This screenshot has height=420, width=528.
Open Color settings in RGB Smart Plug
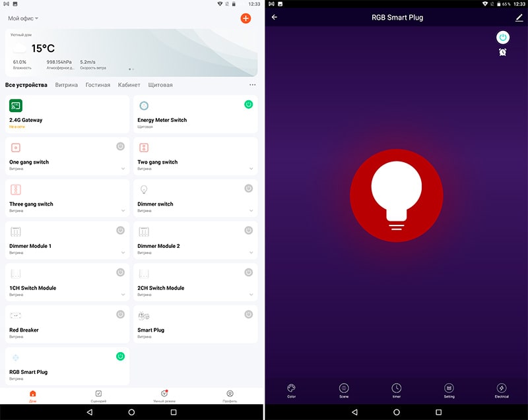point(292,390)
